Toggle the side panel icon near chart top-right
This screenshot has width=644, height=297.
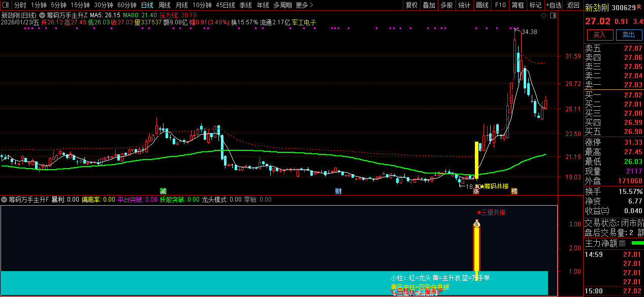click(x=553, y=16)
